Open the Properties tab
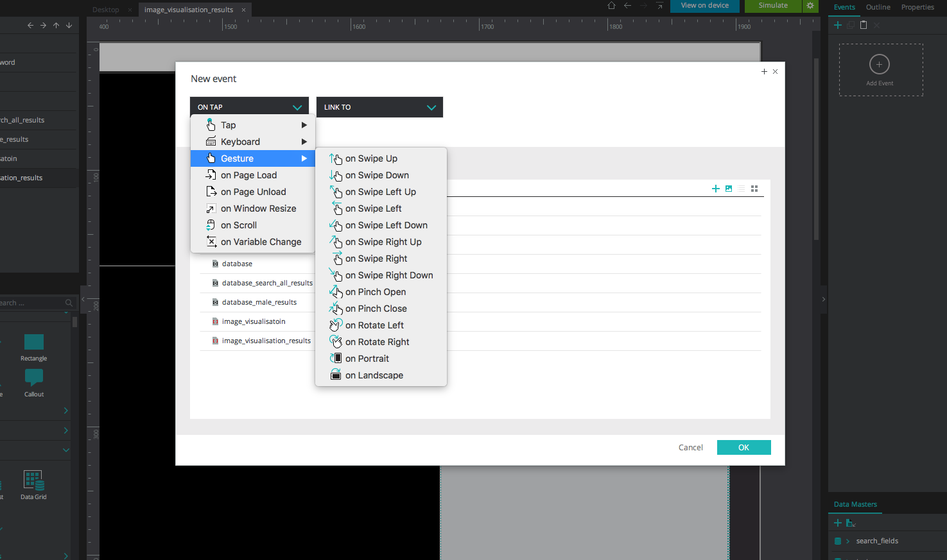 coord(917,7)
